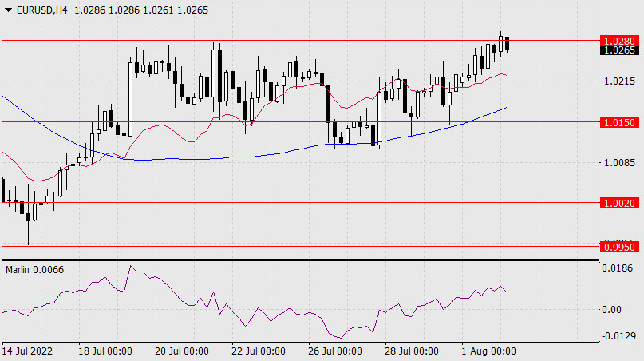Click the Marlin 0.0066 indicator label
644x361 pixels.
(x=35, y=270)
